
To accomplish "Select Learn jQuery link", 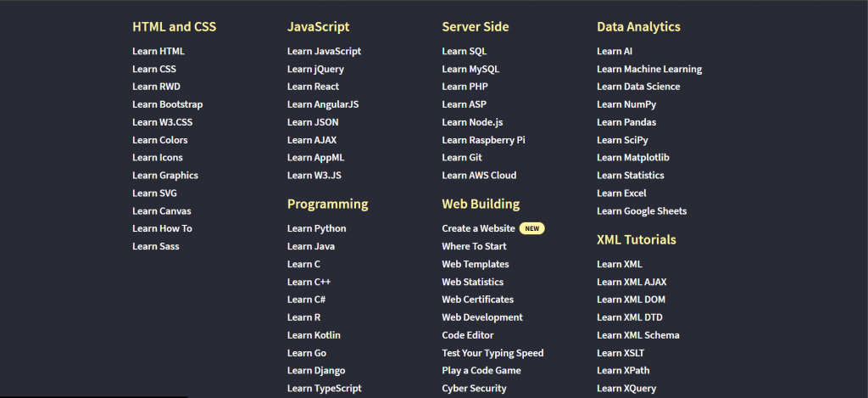I will pos(315,69).
